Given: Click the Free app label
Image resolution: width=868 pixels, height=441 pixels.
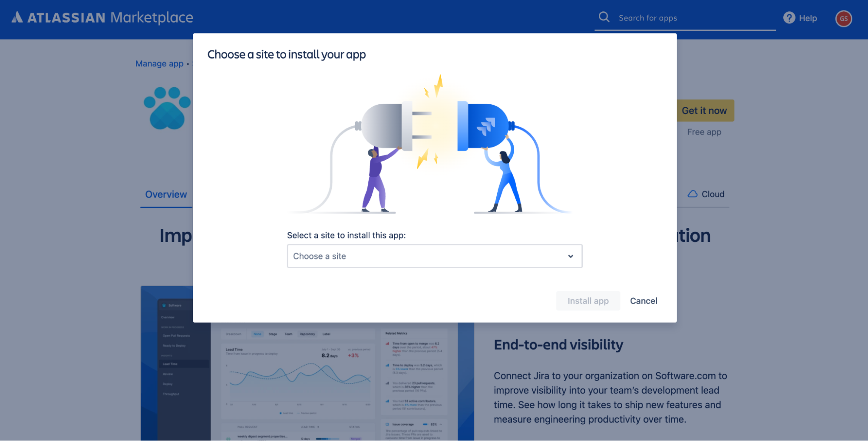Looking at the screenshot, I should [x=703, y=132].
